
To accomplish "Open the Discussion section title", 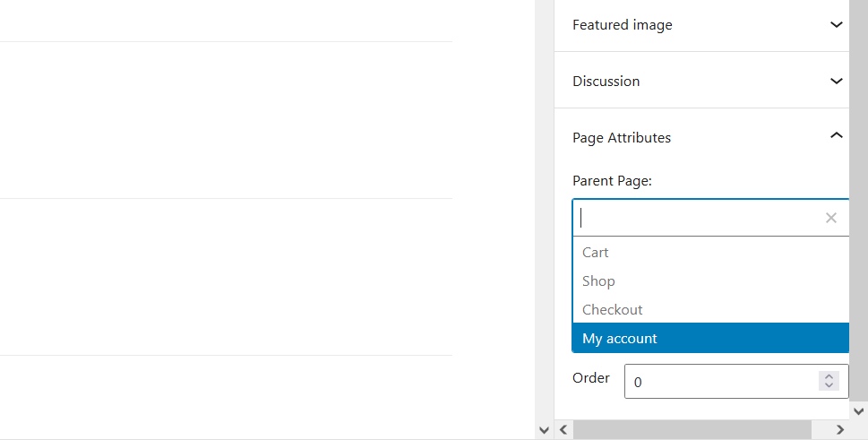I will coord(606,82).
